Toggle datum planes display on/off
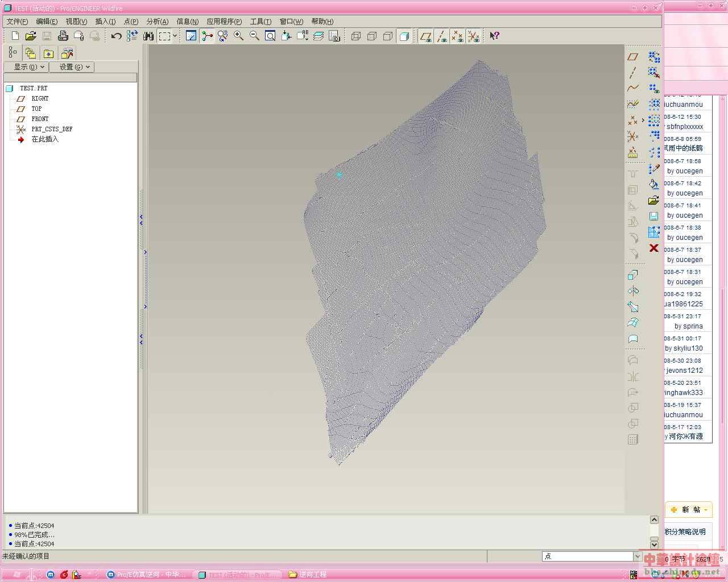 click(425, 36)
